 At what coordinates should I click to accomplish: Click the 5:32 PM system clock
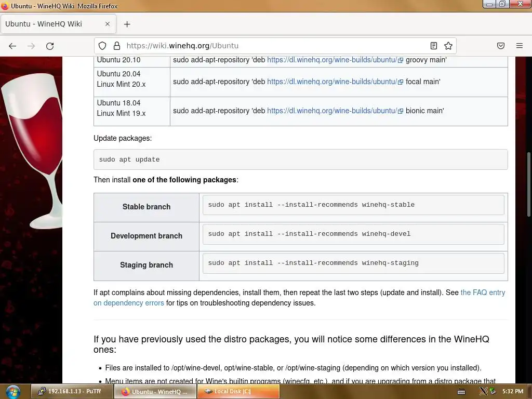513,392
